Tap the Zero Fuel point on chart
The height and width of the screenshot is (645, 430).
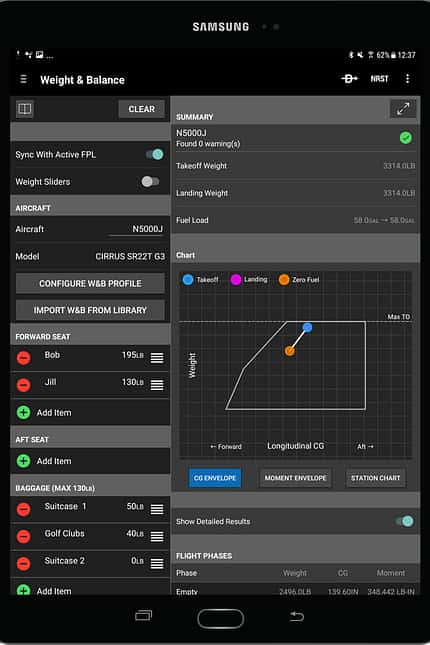pyautogui.click(x=290, y=351)
